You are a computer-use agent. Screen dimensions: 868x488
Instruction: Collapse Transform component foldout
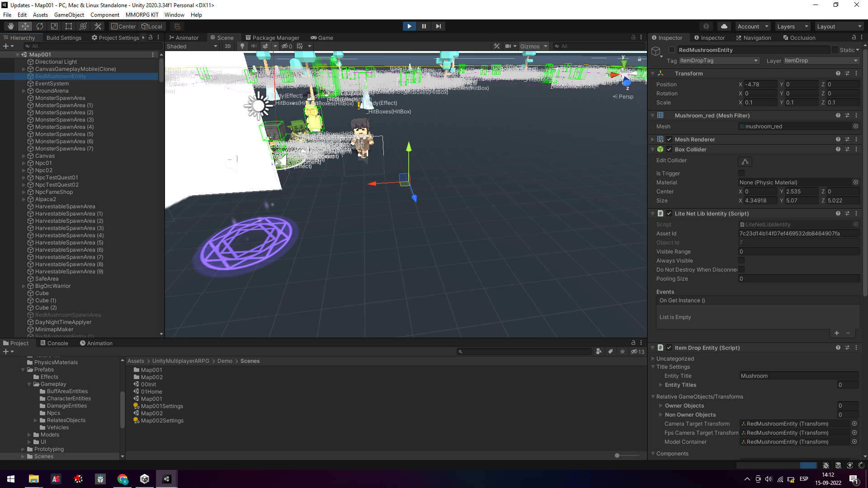[x=652, y=73]
